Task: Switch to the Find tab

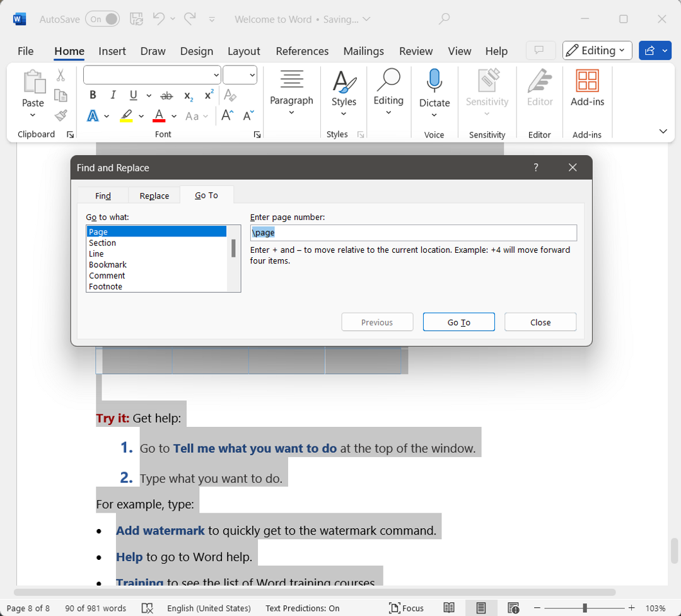Action: coord(103,196)
